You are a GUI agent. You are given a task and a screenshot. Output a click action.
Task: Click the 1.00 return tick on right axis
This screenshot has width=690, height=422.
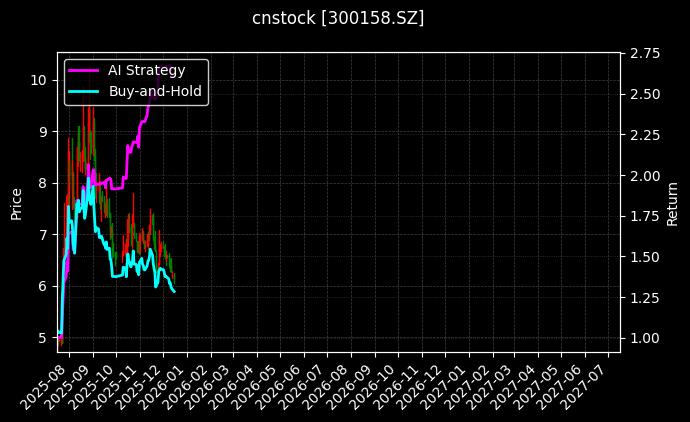[x=645, y=339]
